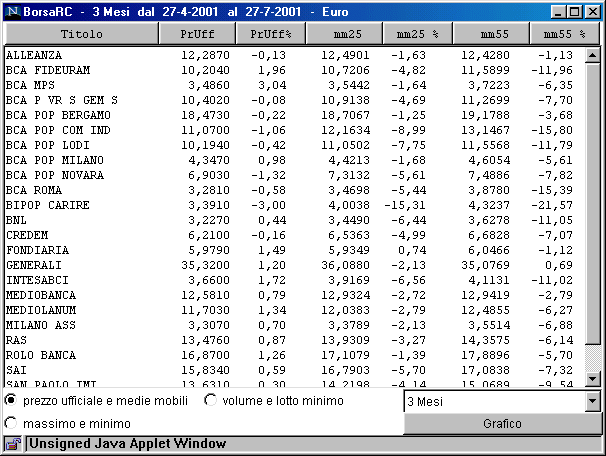606x456 pixels.
Task: Select the BCA POP LODI row
Action: (294, 145)
